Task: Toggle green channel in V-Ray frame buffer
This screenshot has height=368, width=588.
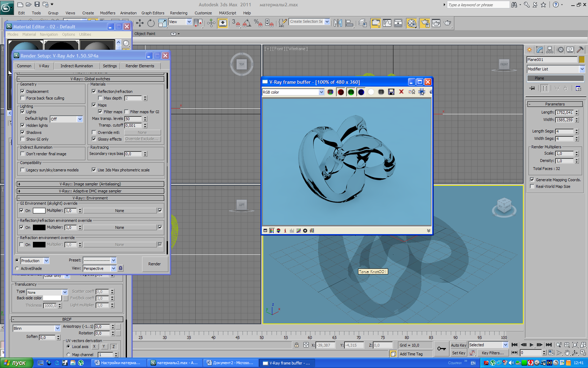Action: pos(351,92)
